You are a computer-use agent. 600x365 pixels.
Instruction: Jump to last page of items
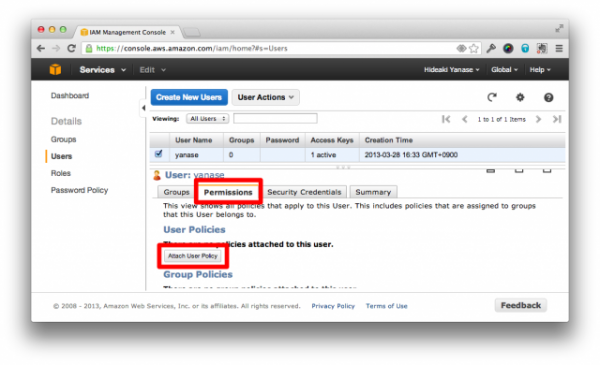click(557, 119)
